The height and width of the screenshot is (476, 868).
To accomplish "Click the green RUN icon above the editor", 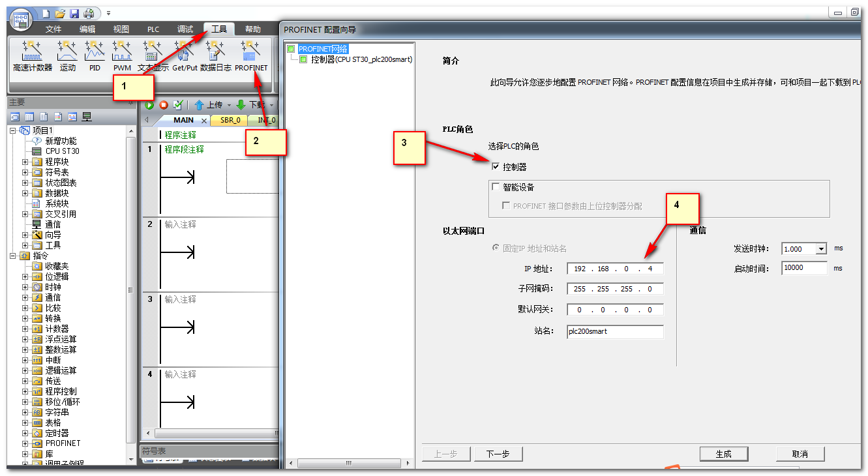I will pyautogui.click(x=151, y=104).
